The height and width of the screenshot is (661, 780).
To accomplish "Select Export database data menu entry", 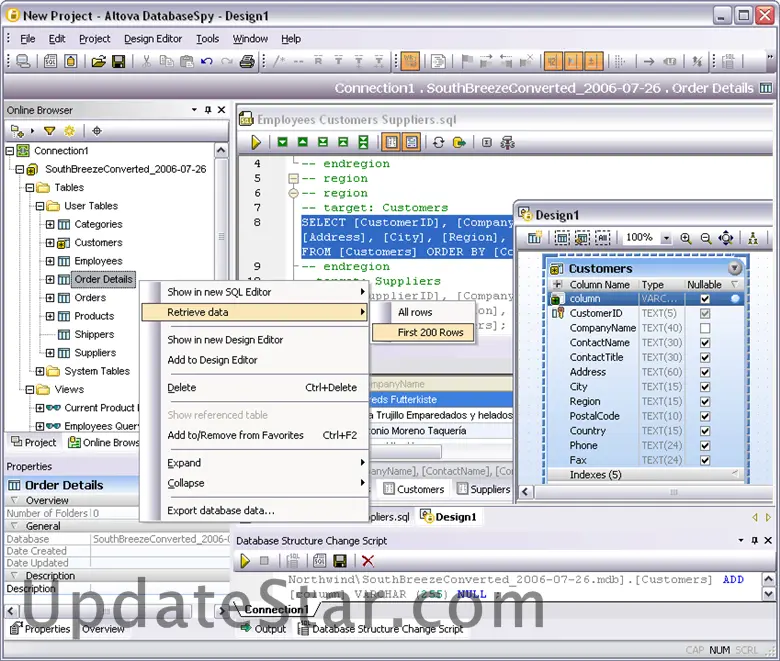I will 221,511.
